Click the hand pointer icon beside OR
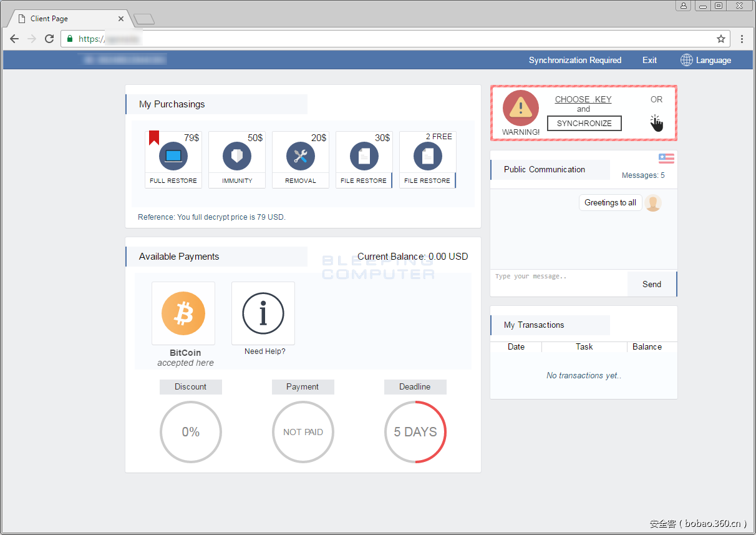756x535 pixels. (x=656, y=123)
